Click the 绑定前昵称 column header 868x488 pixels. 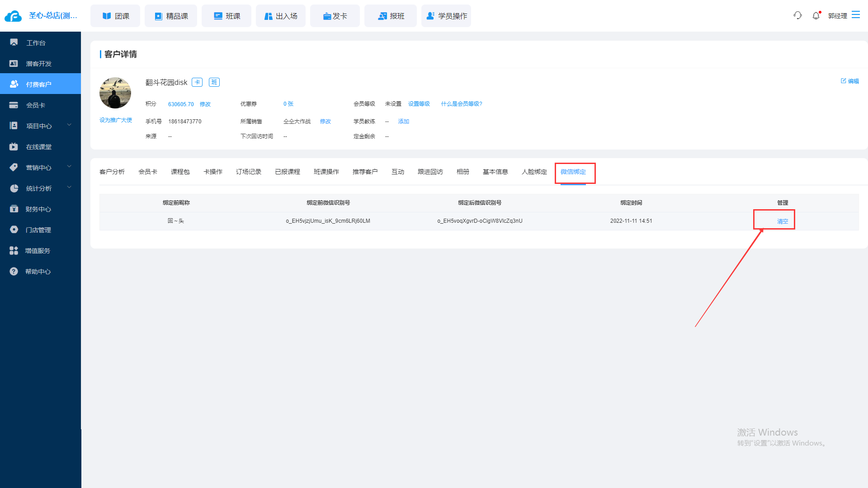tap(176, 203)
